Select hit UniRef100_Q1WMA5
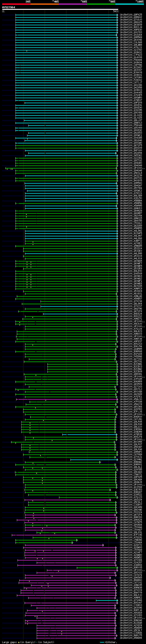 point(131,349)
